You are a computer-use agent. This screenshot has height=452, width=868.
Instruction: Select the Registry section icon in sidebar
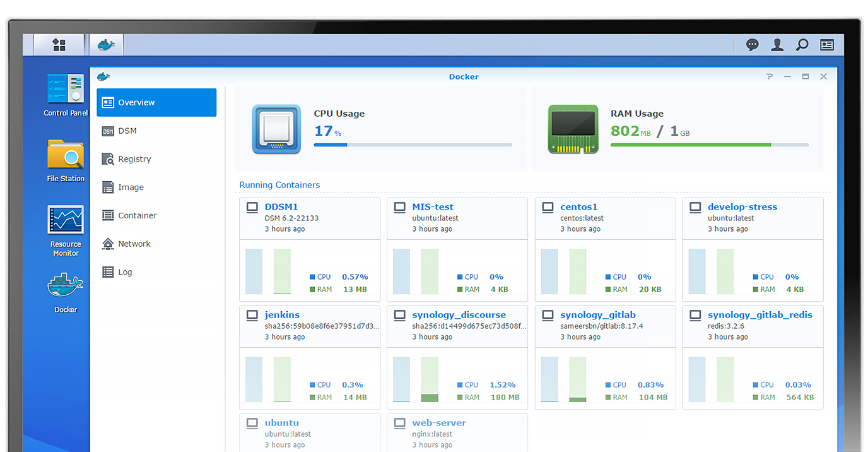(107, 158)
